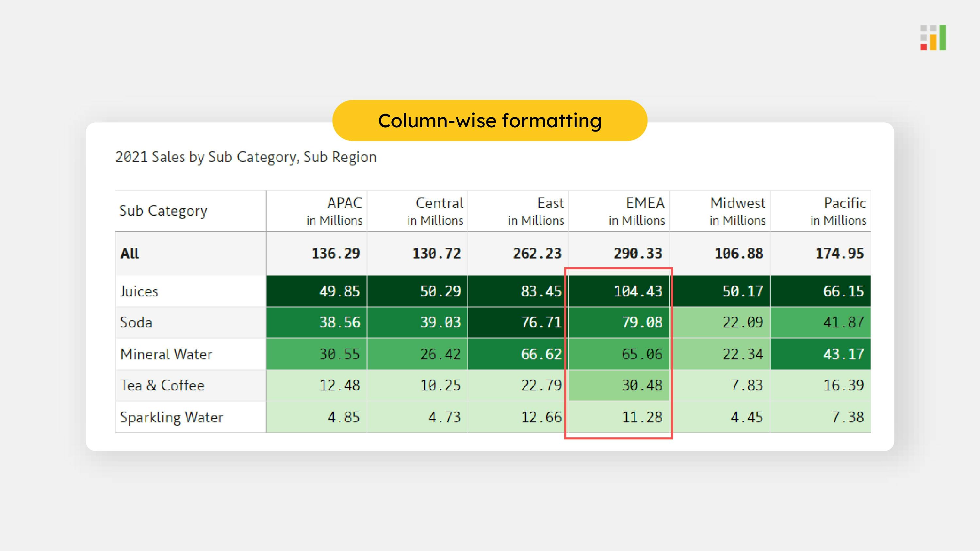Click the Sub Category column header
The width and height of the screenshot is (980, 551).
pyautogui.click(x=164, y=211)
